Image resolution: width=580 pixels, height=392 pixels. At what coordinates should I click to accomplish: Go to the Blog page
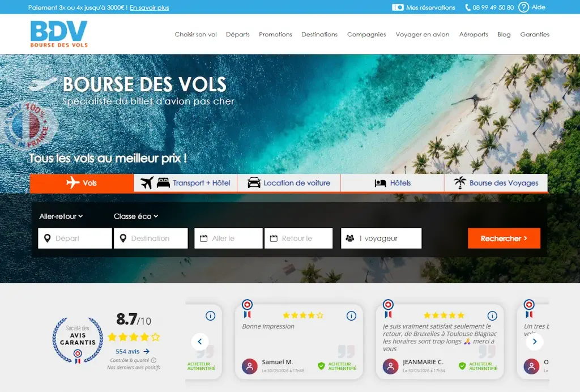[x=504, y=35]
